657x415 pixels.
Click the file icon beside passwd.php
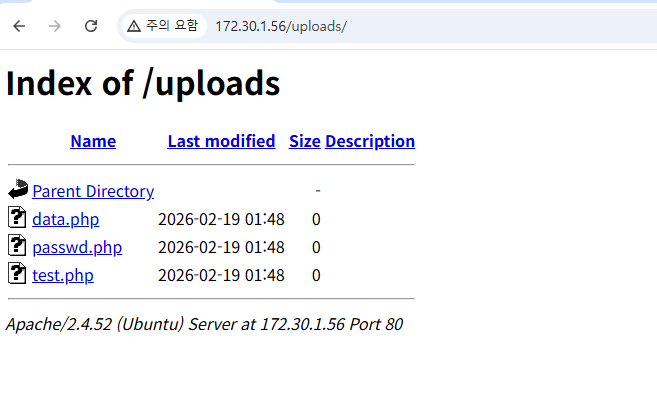pos(17,246)
